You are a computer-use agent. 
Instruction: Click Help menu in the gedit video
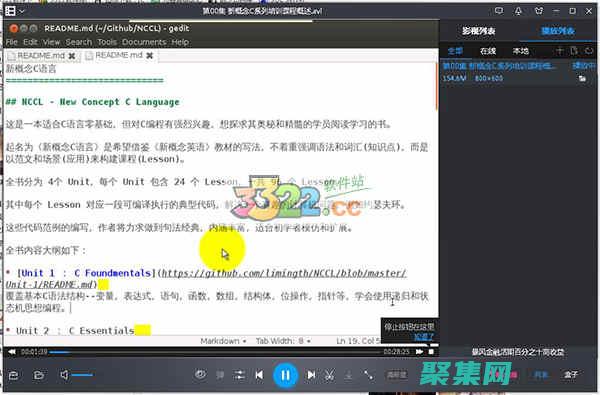point(180,42)
